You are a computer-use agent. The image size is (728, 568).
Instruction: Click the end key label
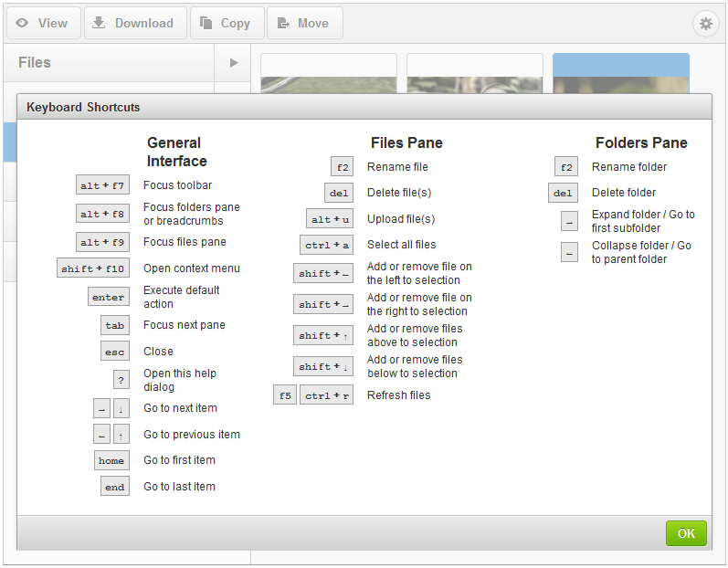point(115,487)
